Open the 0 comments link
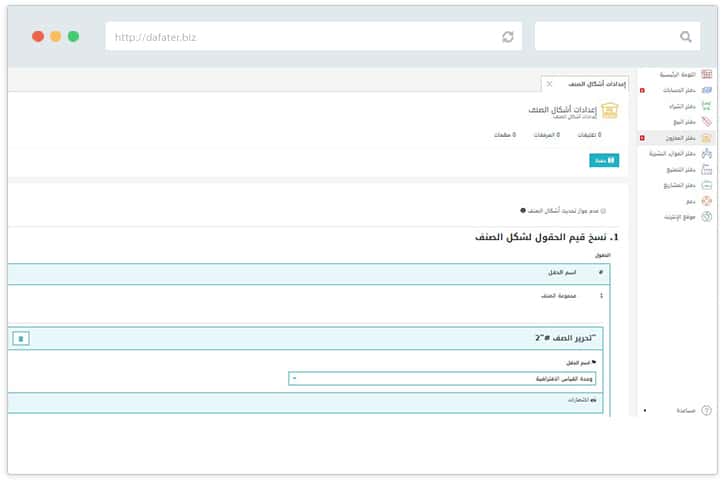 click(x=590, y=135)
